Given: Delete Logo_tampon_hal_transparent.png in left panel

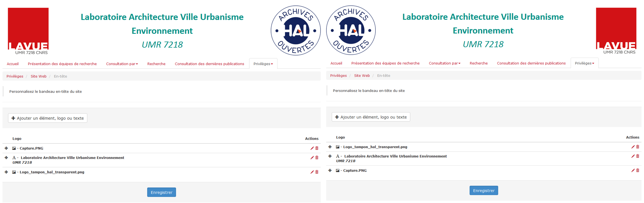Looking at the screenshot, I should pyautogui.click(x=317, y=172).
